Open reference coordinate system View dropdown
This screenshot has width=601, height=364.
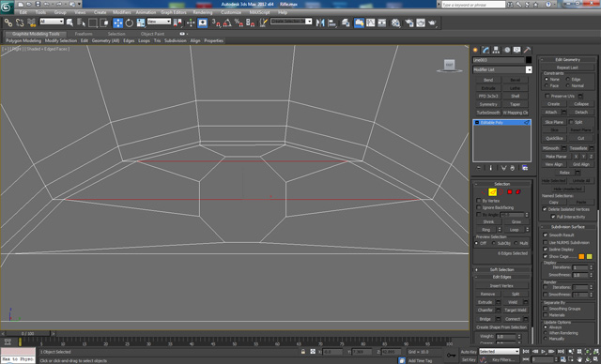[159, 22]
